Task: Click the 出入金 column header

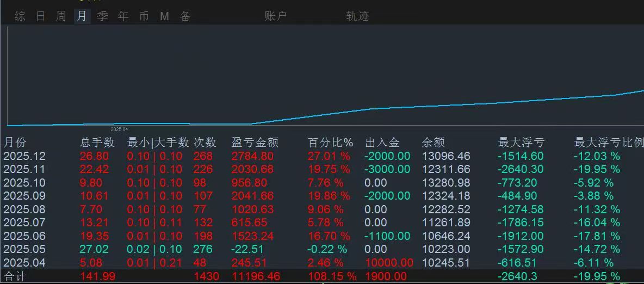Action: [x=382, y=143]
